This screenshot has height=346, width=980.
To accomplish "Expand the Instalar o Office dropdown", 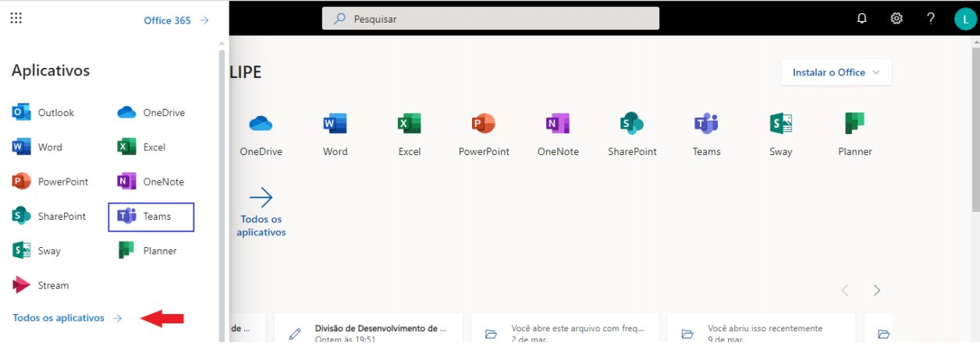I will click(x=836, y=72).
